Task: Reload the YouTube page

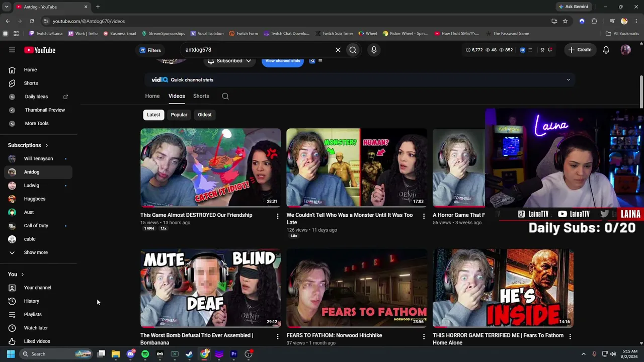Action: (x=32, y=21)
